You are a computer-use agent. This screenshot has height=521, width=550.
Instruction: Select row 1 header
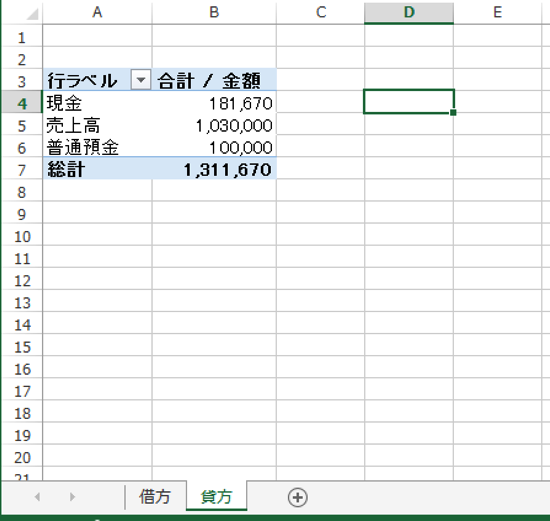22,36
